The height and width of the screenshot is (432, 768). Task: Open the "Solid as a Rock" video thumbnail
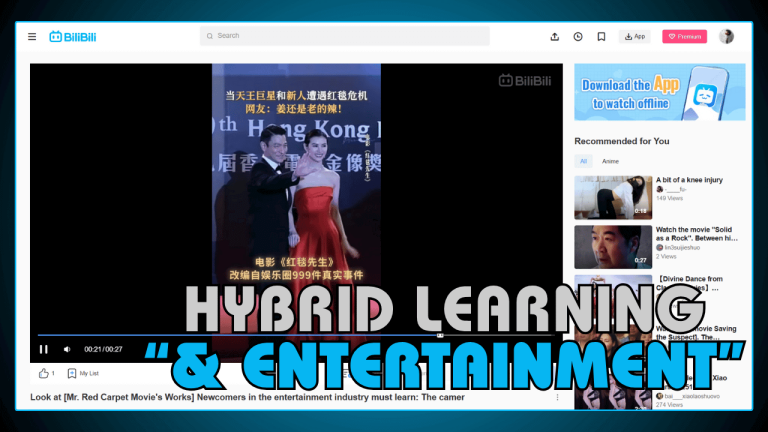coord(613,246)
